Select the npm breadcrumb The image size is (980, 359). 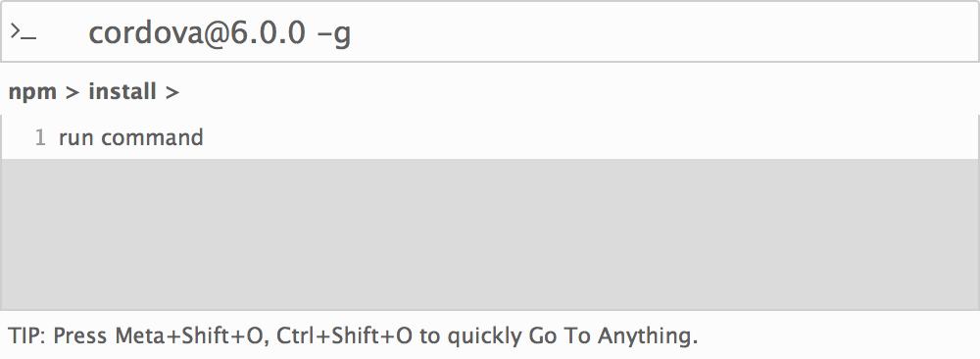pos(32,92)
